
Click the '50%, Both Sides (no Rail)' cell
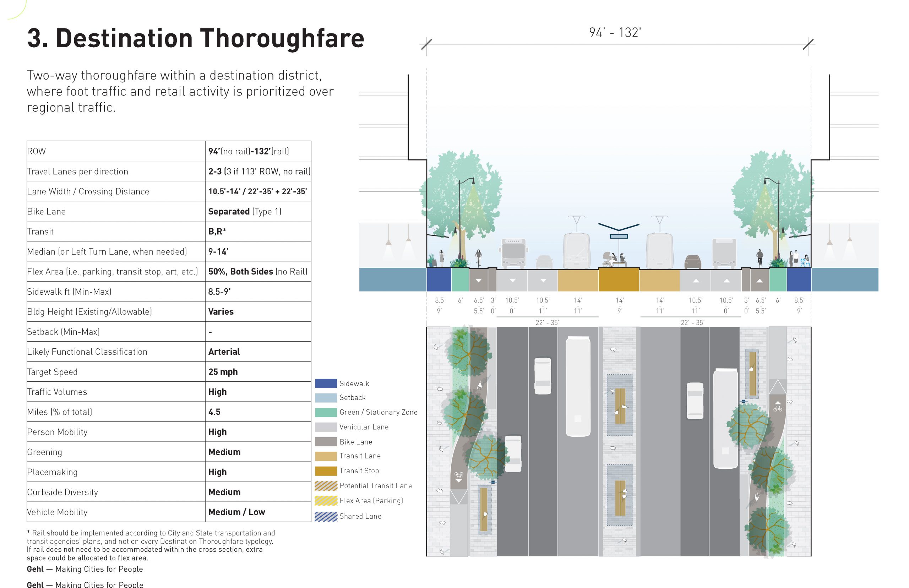[x=258, y=272]
